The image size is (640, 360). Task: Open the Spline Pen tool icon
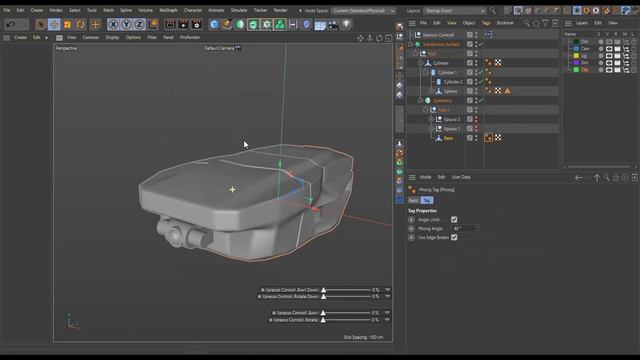227,24
